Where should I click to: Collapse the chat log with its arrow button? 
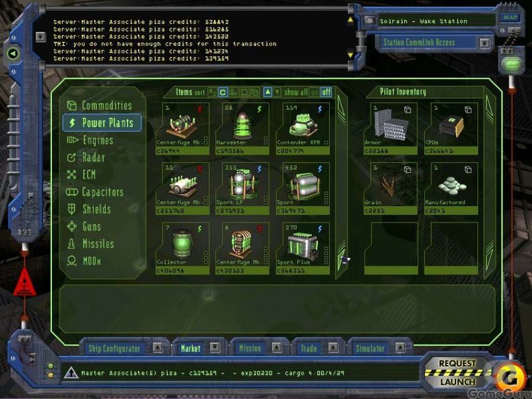click(41, 36)
